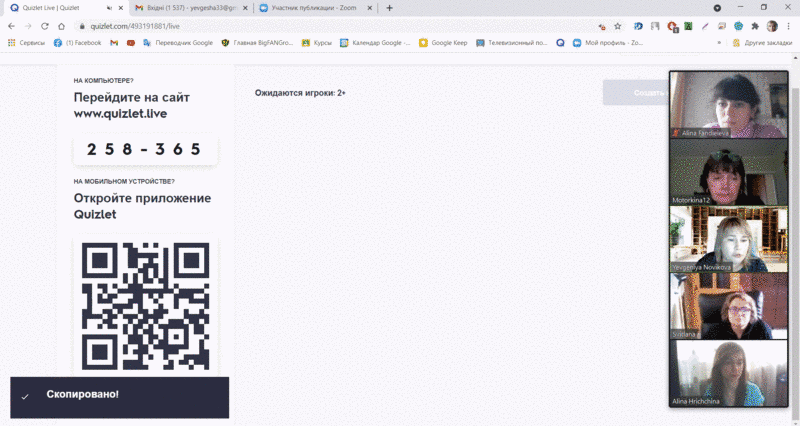Open the Extensions puzzle-piece menu
Screen dimensions: 800x426
click(x=755, y=26)
